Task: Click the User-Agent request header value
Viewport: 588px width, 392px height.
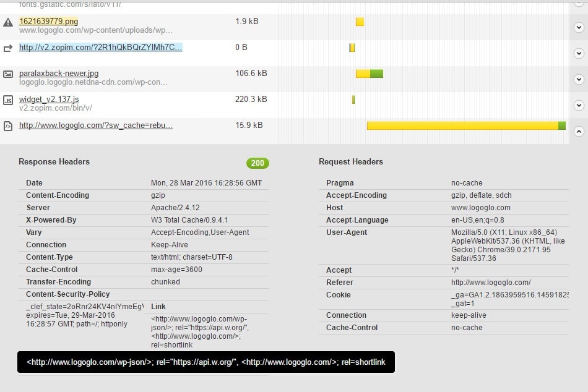Action: click(x=508, y=245)
